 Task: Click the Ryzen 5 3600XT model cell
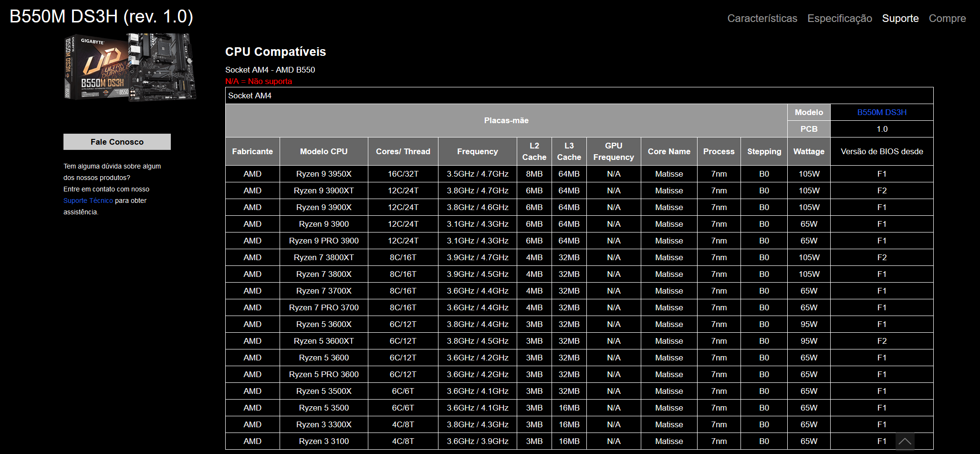323,341
